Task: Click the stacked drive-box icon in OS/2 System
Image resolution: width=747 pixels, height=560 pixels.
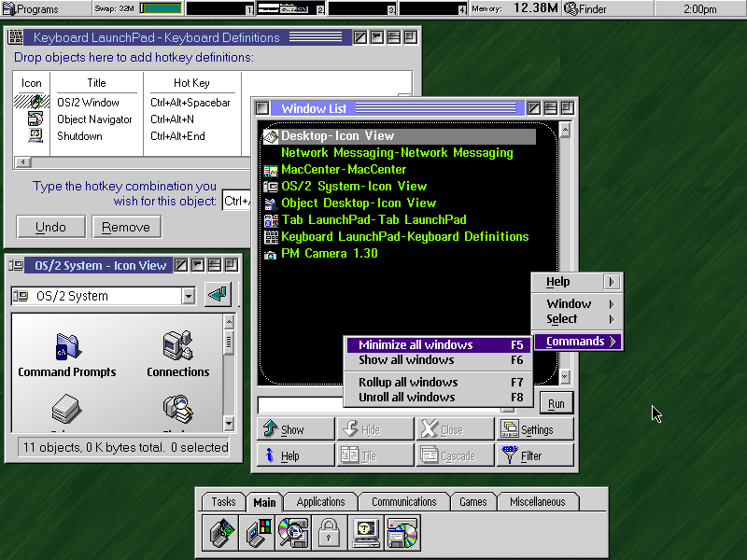Action: [x=66, y=409]
